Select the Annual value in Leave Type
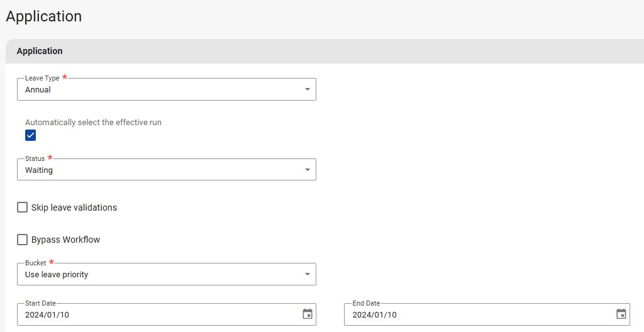644x332 pixels. [x=38, y=90]
